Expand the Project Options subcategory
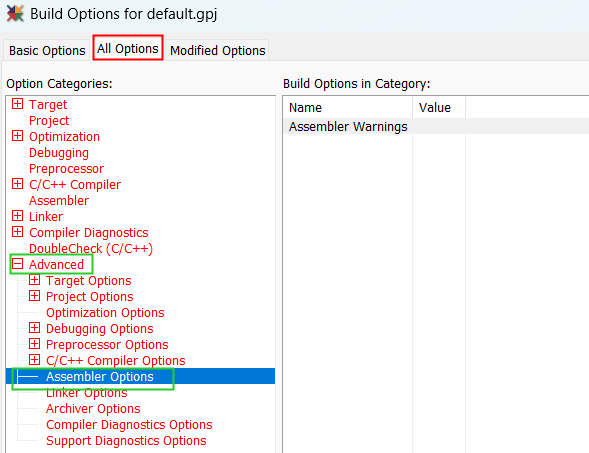 [35, 296]
